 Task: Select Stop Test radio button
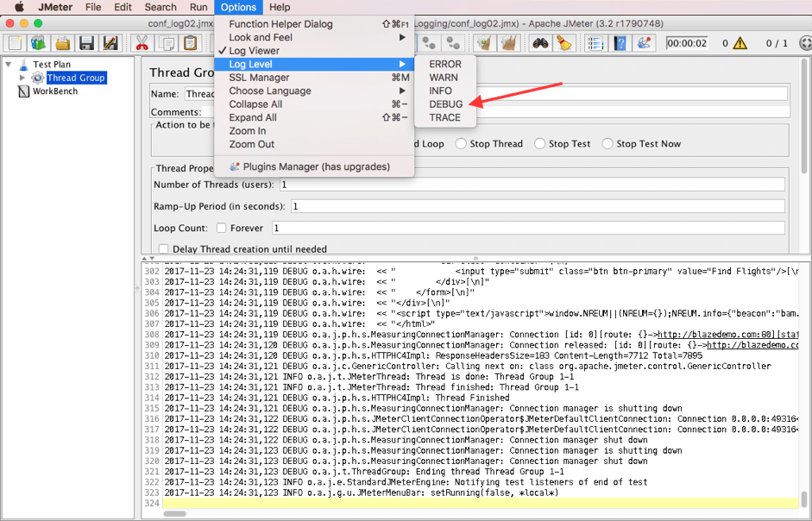click(539, 144)
